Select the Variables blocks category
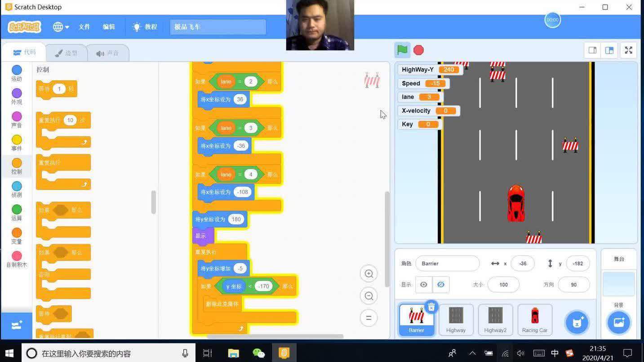644x362 pixels. (x=17, y=234)
